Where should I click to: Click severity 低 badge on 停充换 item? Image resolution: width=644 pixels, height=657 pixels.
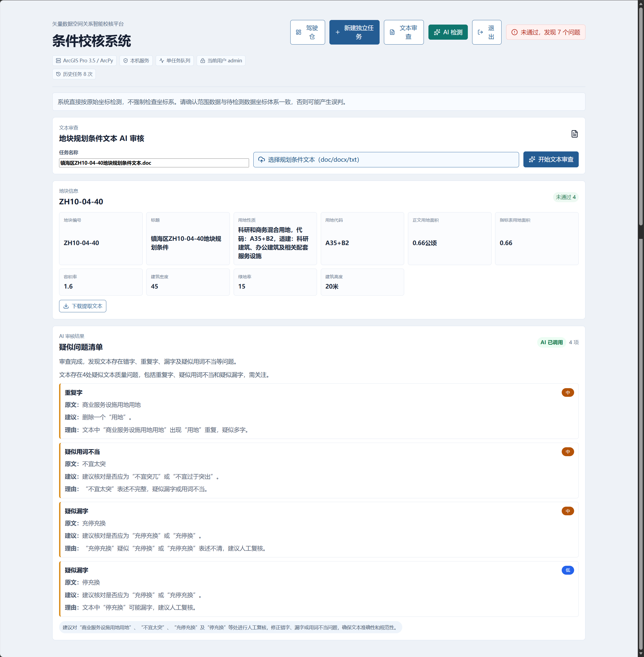click(568, 570)
